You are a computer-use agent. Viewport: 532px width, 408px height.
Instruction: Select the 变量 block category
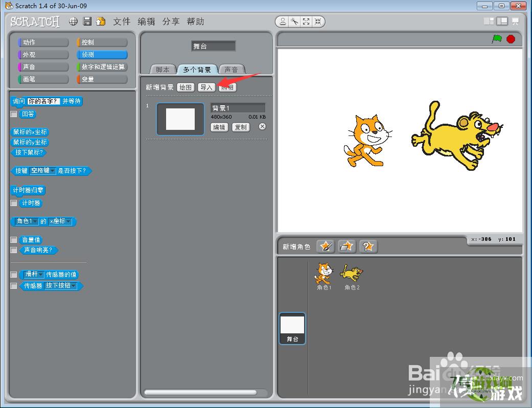point(102,79)
